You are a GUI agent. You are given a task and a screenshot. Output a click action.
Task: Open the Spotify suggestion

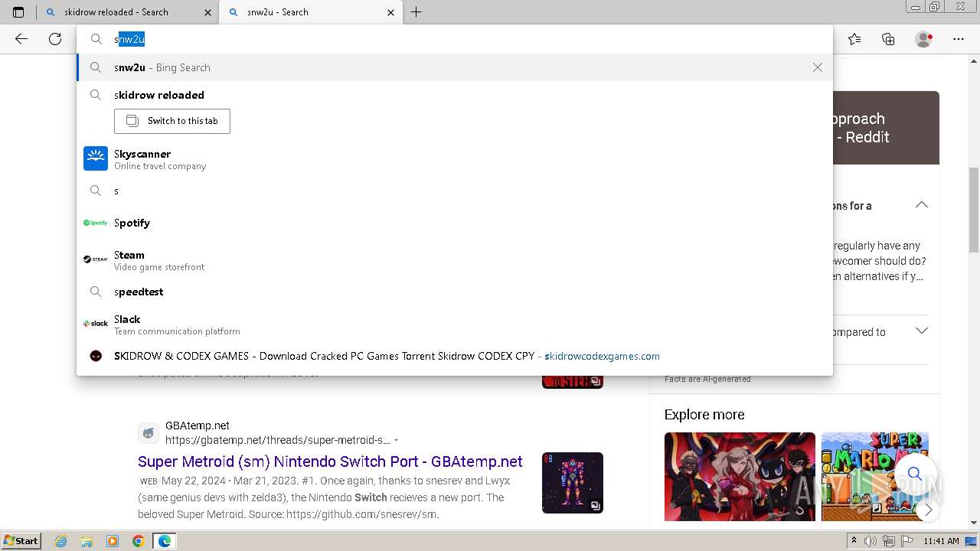[455, 223]
